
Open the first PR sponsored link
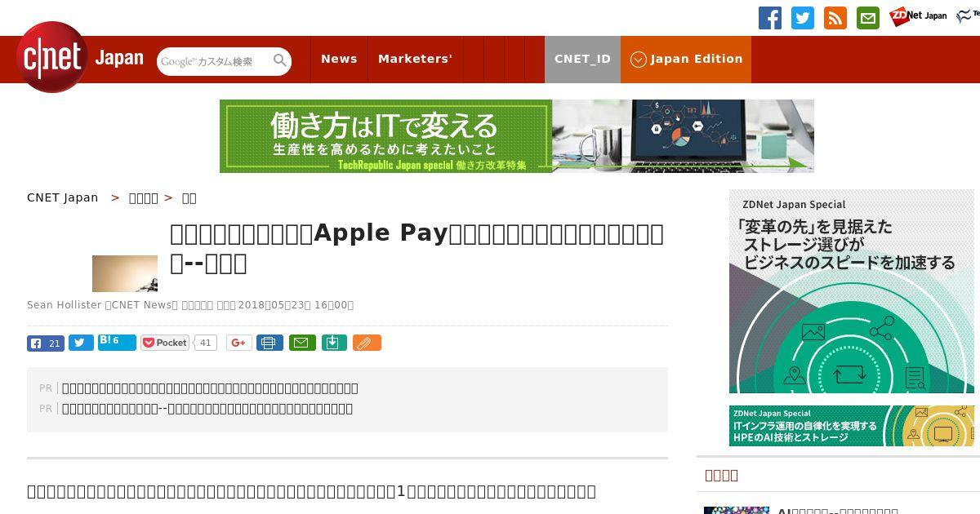click(210, 388)
